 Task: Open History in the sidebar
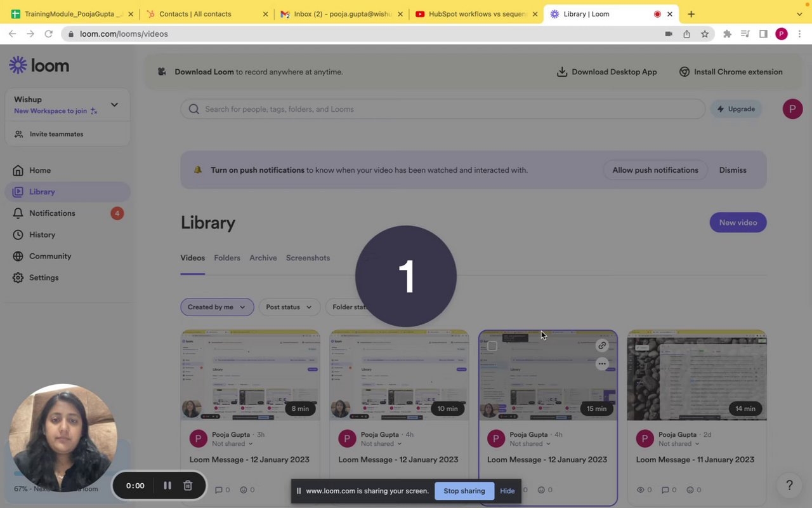pos(42,235)
